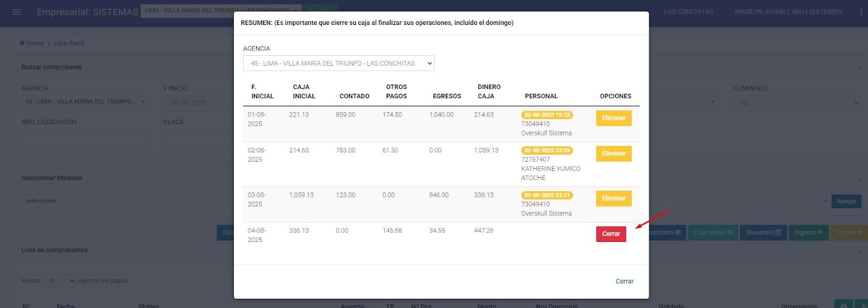Screen dimensions: 868x308
Task: Open the hamburger navigation menu
Action: (16, 12)
